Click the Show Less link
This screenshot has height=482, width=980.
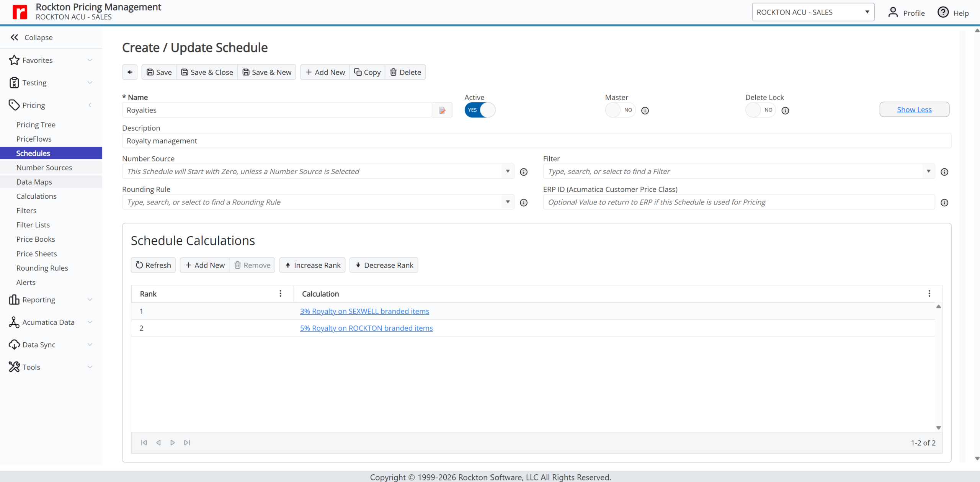914,109
